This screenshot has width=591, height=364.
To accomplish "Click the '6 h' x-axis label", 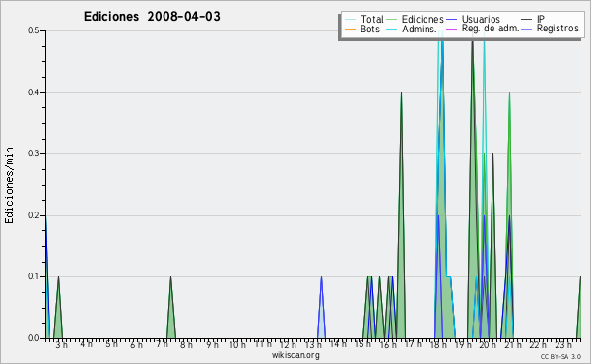I will (x=137, y=345).
